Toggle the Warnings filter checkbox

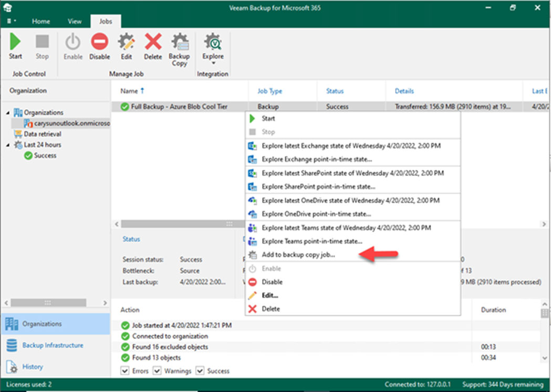(x=157, y=371)
